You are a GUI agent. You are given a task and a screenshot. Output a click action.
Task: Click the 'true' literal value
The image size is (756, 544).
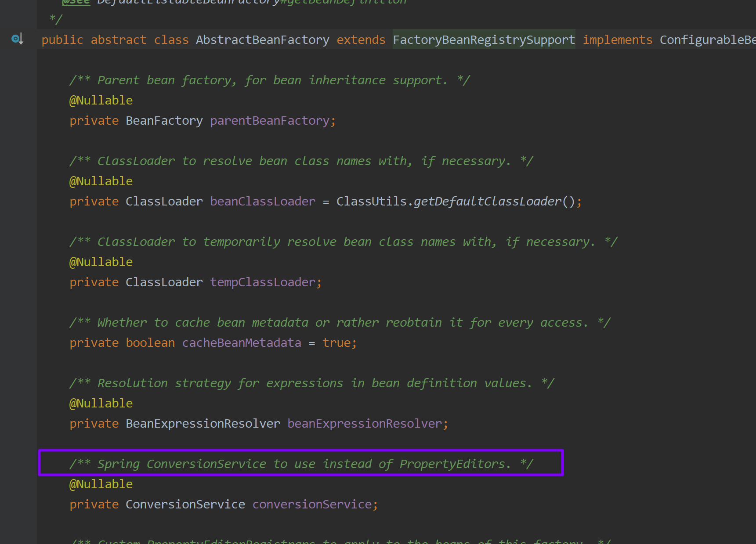coord(336,343)
